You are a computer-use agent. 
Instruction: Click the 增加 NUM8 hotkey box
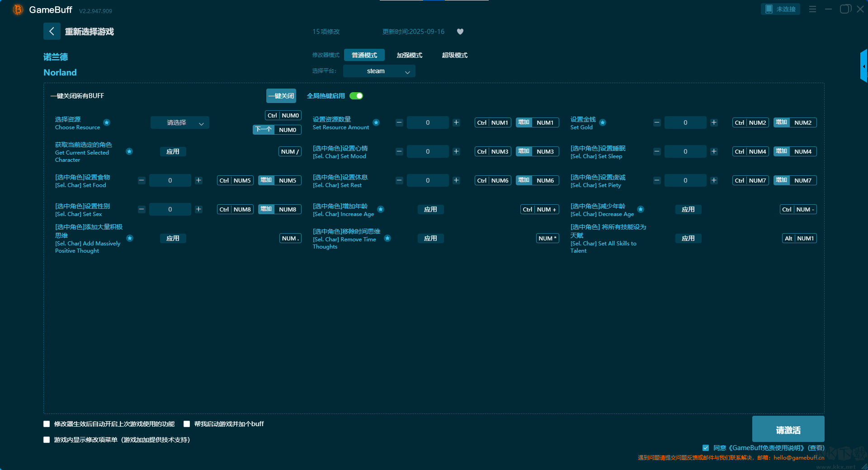pos(280,209)
